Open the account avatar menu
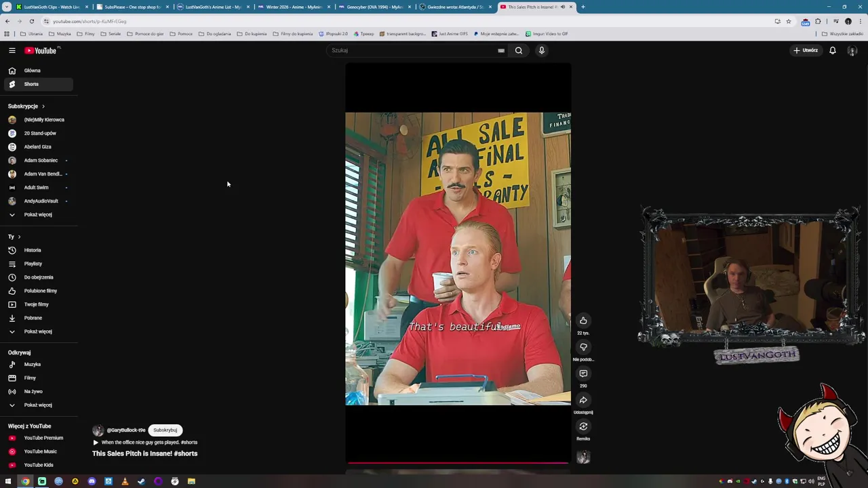Viewport: 868px width, 488px height. click(x=852, y=51)
